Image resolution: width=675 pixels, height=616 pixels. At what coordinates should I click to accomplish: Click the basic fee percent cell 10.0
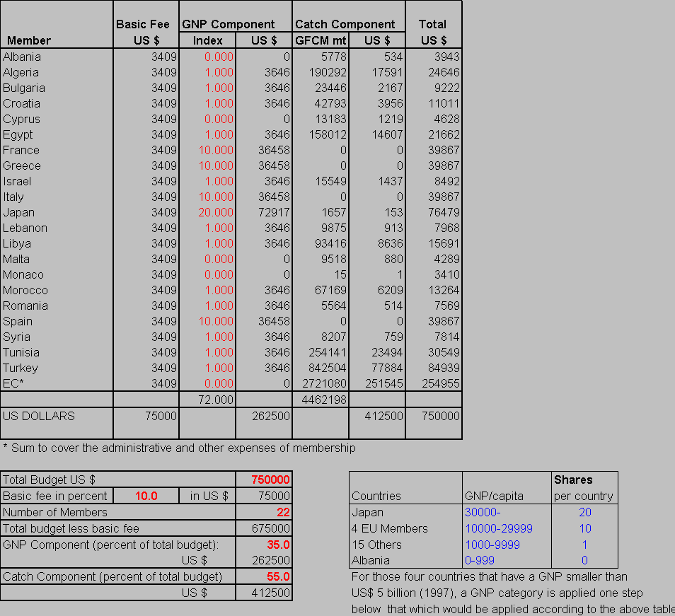pyautogui.click(x=146, y=496)
